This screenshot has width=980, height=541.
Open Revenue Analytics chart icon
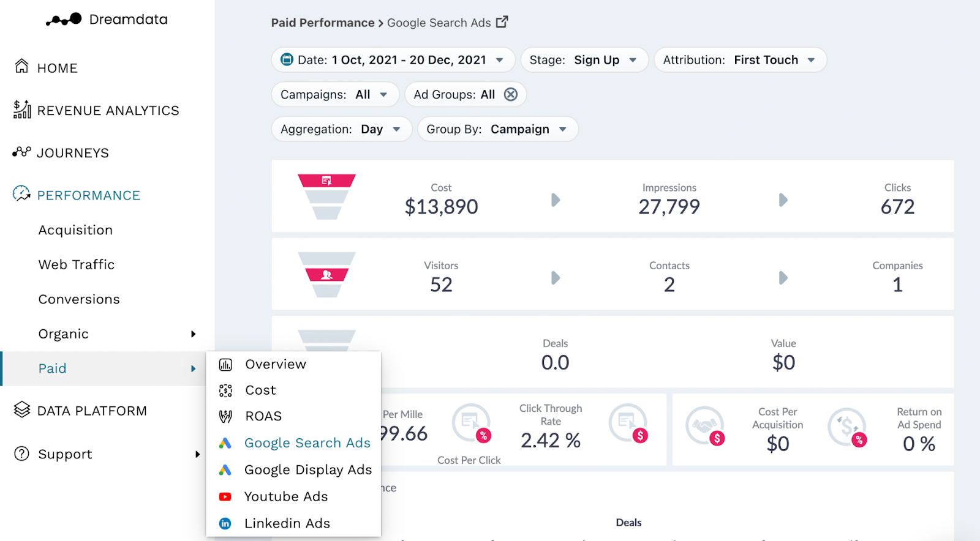coord(22,109)
